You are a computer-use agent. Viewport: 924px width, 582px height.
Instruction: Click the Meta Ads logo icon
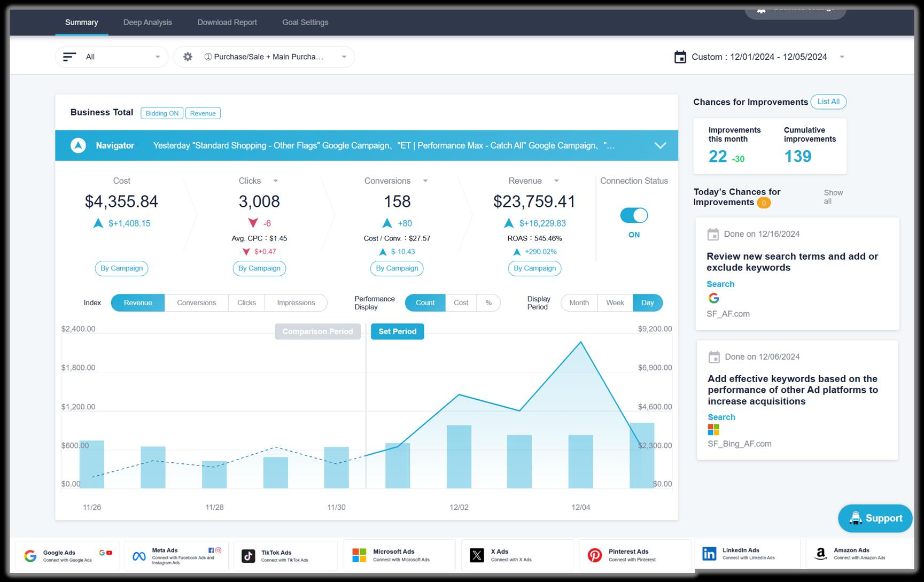139,556
